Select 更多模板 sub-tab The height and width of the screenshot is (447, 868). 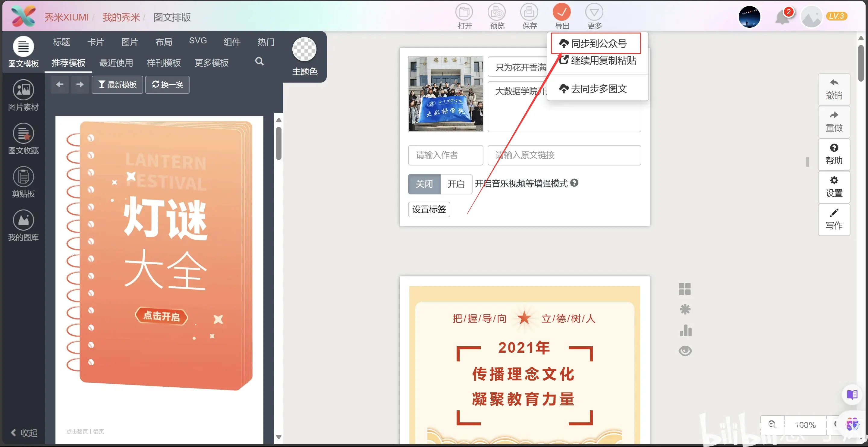click(212, 63)
